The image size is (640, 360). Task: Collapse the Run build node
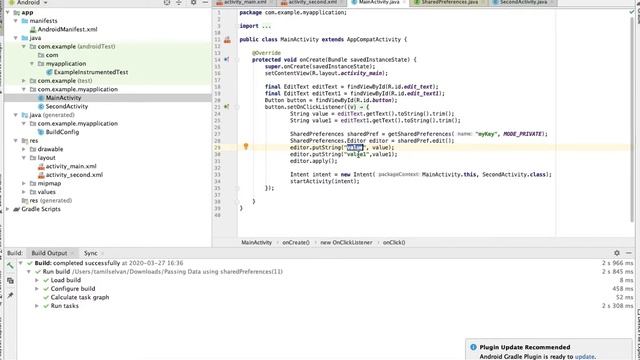pyautogui.click(x=29, y=272)
